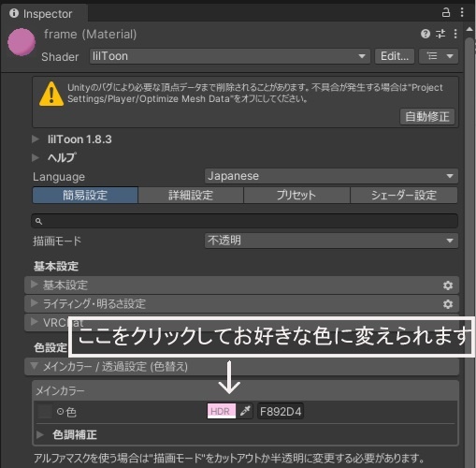The height and width of the screenshot is (468, 476).
Task: Click the scrollbar up arrow
Action: click(x=469, y=29)
